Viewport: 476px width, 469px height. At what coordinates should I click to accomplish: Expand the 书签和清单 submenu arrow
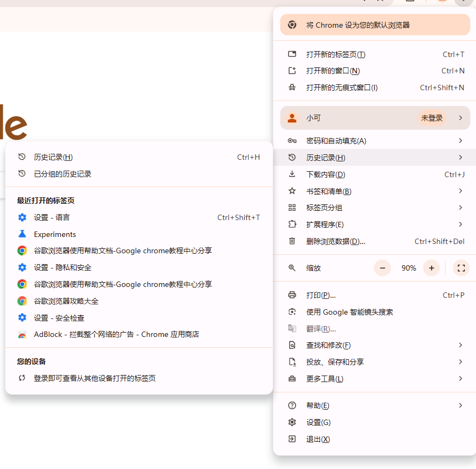pyautogui.click(x=461, y=191)
